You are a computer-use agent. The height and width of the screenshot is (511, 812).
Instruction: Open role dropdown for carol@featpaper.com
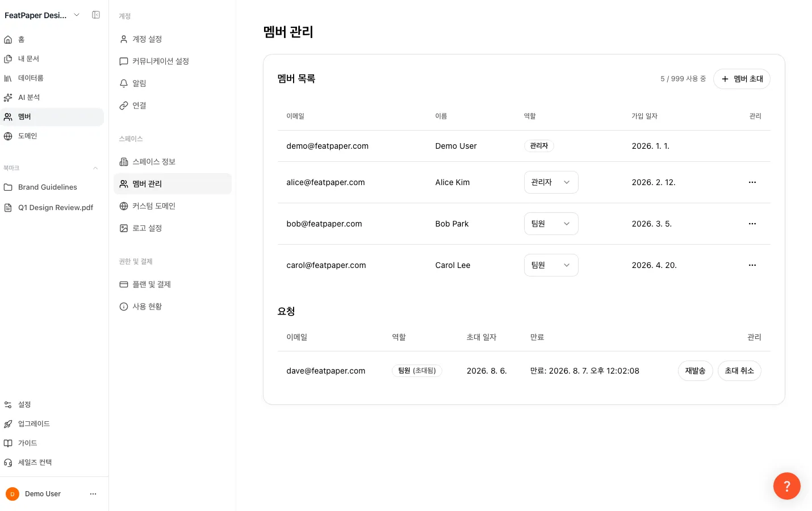pos(551,265)
